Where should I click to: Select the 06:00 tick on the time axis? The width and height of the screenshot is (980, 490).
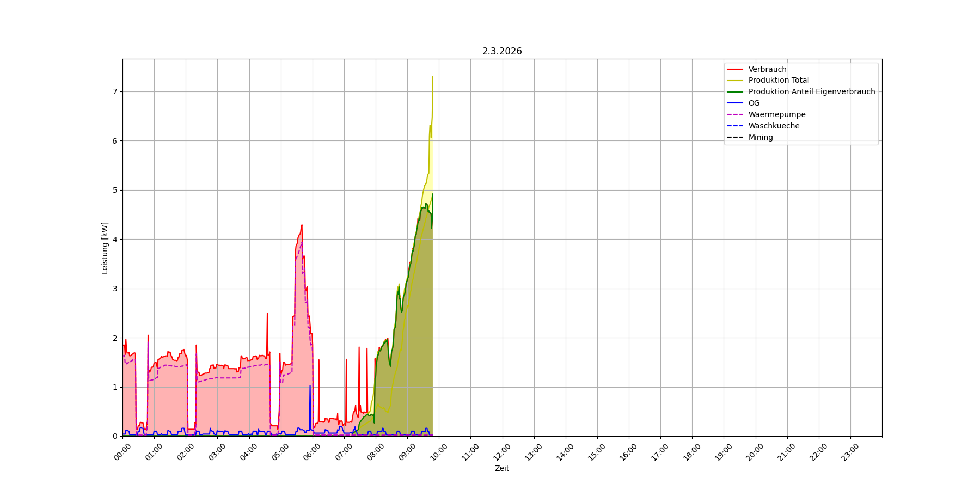click(x=313, y=452)
